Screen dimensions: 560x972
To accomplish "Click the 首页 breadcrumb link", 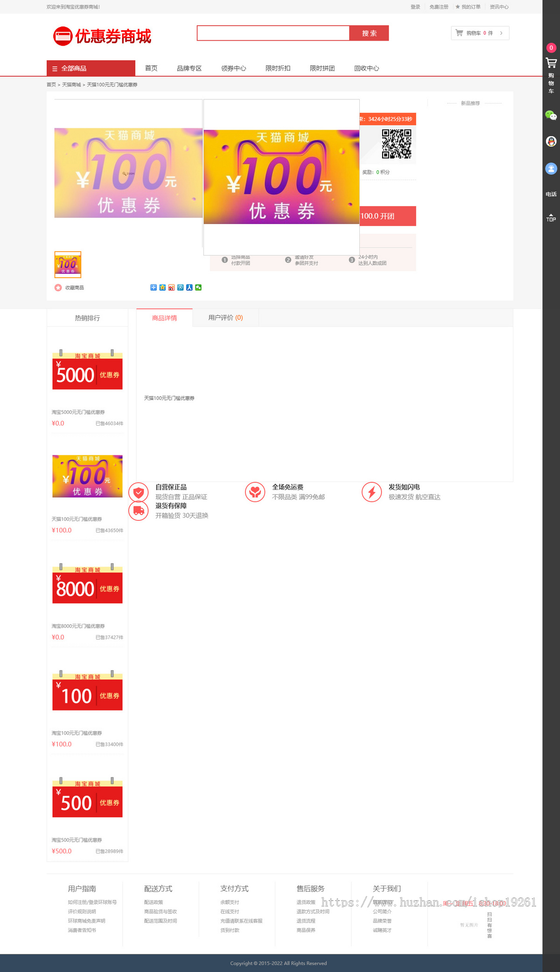I will coord(51,84).
